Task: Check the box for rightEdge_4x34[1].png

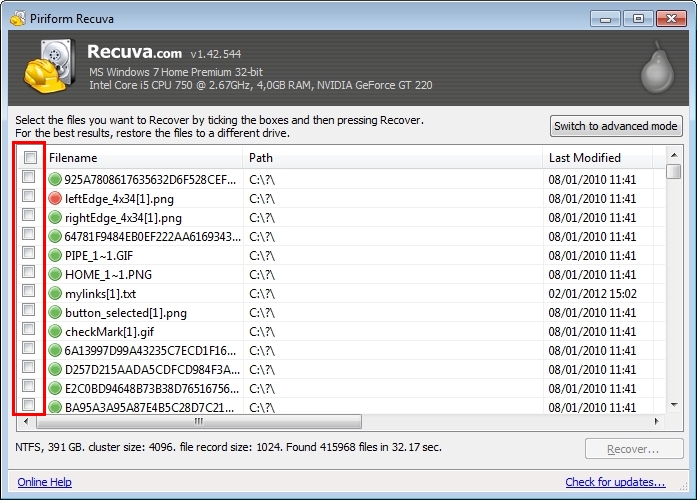Action: [28, 215]
